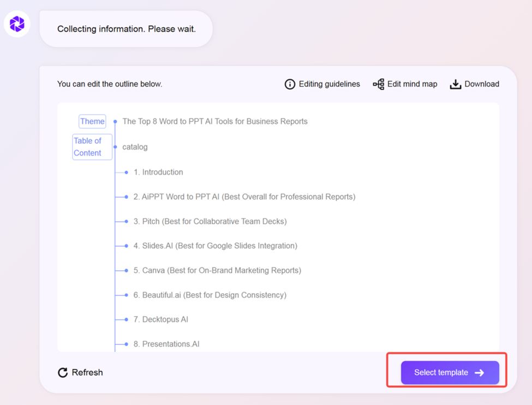Click the Download arrow icon
532x405 pixels.
click(x=455, y=84)
